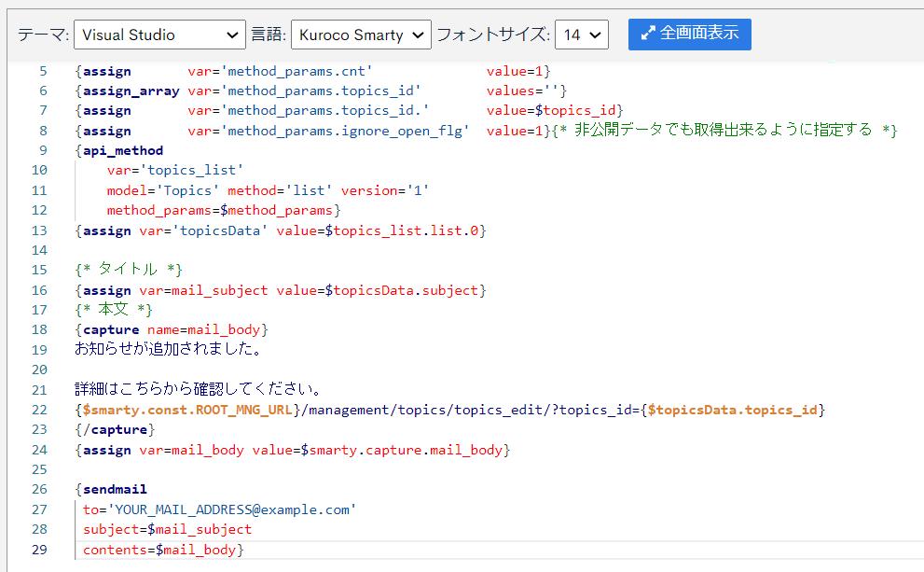Click the fullscreen expand arrows icon
The image size is (924, 572).
(x=648, y=33)
